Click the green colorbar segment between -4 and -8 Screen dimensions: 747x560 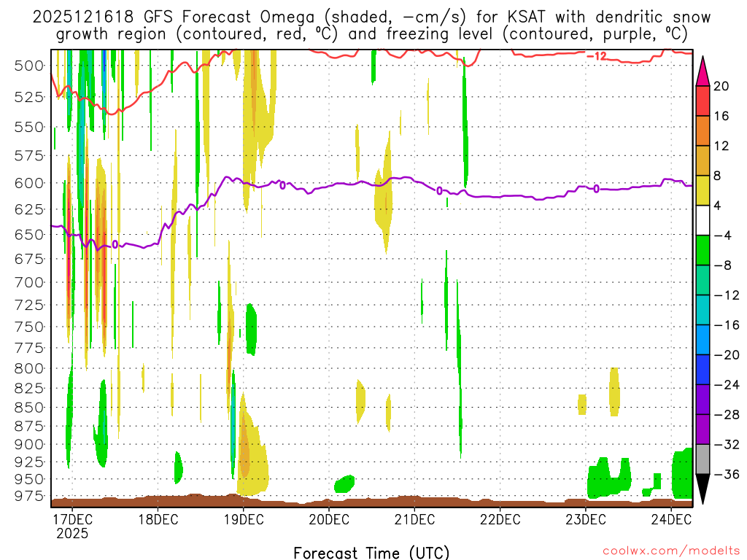point(703,251)
